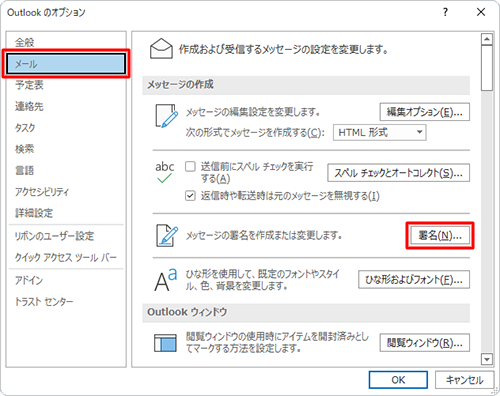
Task: Open 詳細設定 options category
Action: point(66,213)
